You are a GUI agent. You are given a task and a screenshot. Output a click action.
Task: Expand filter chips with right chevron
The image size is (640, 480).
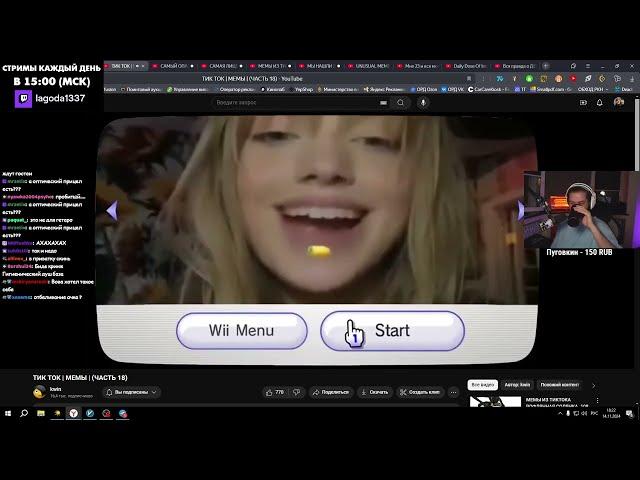593,385
